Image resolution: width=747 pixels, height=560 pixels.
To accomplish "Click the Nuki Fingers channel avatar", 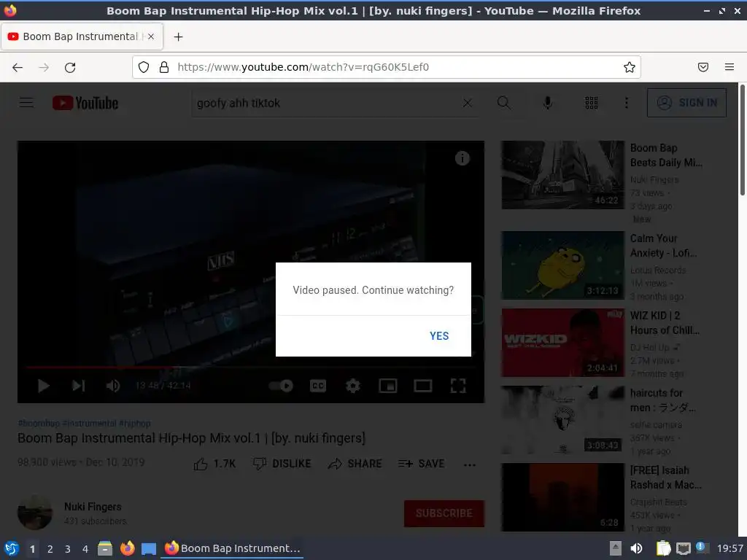I will point(35,512).
